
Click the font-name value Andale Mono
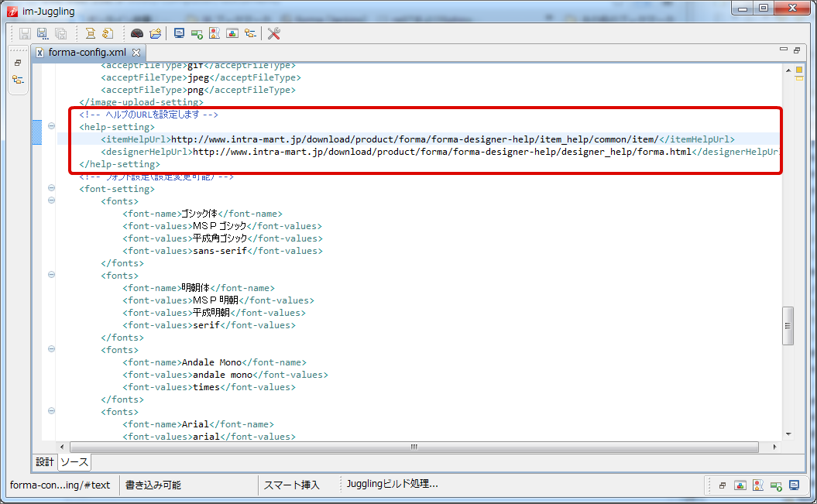[211, 362]
